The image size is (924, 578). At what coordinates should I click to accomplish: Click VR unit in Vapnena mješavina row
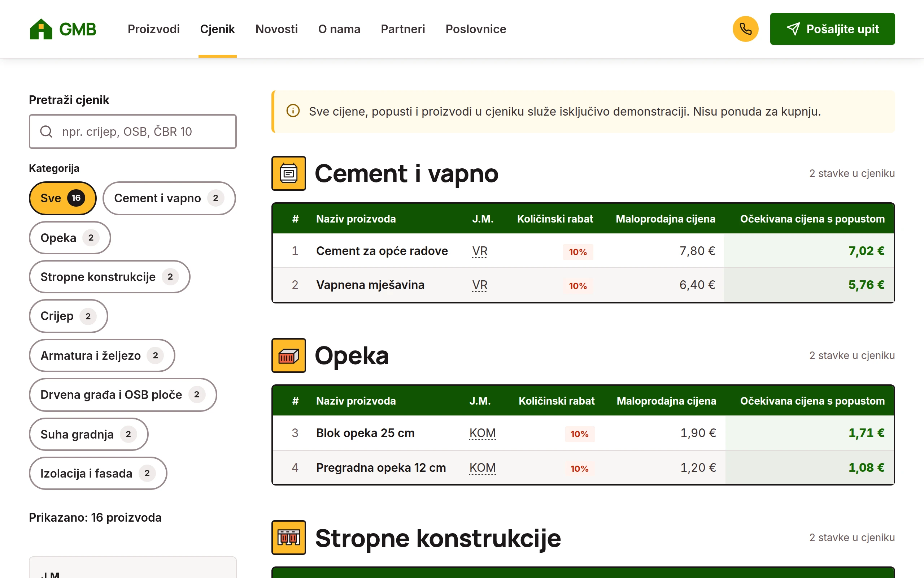click(x=480, y=285)
